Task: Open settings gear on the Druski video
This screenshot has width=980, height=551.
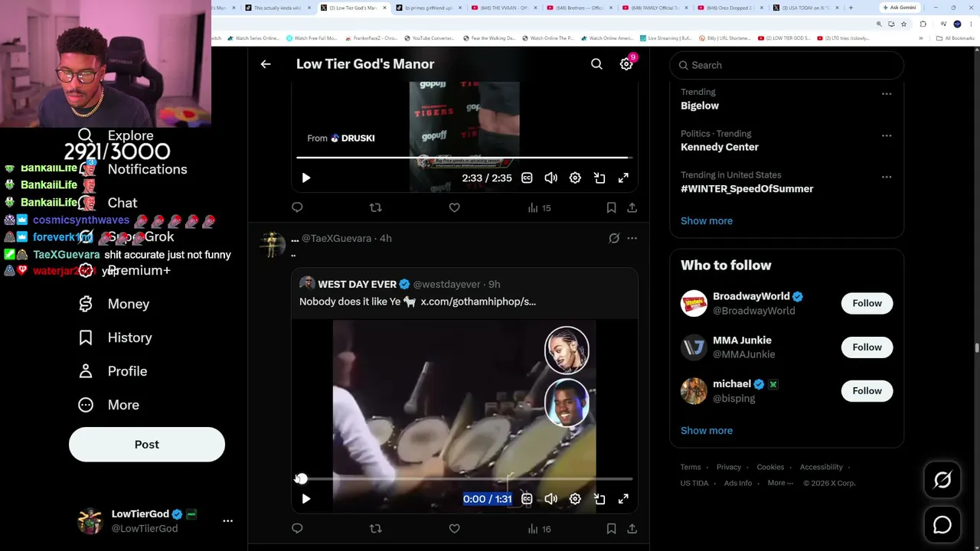Action: pyautogui.click(x=575, y=178)
